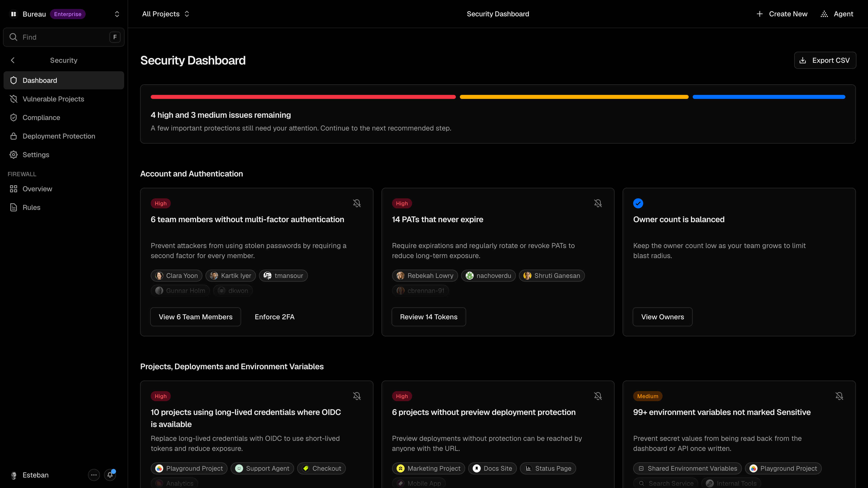Click the blue resolved progress segment

pos(769,97)
